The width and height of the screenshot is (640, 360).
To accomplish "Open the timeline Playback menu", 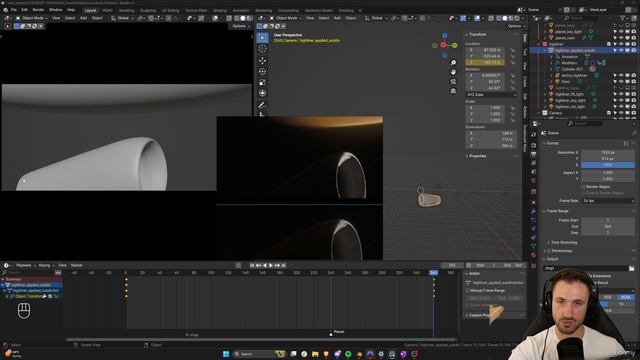I will [25, 265].
